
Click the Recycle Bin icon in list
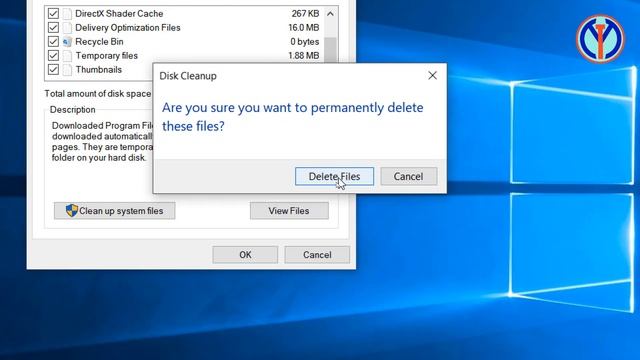coord(67,42)
